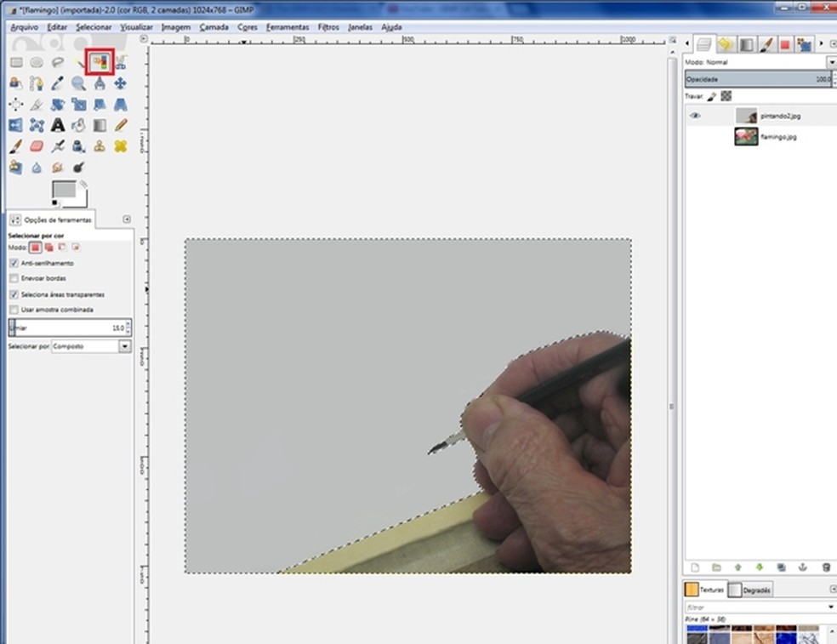
Task: Select the Fuzzy Select wand tool
Action: [80, 63]
